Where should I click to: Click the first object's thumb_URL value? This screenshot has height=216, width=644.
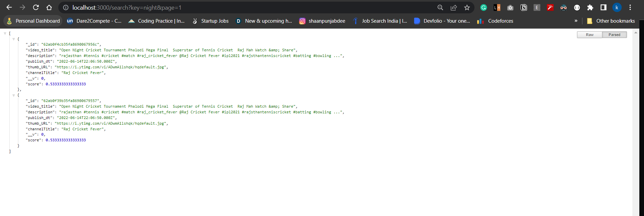pos(111,67)
